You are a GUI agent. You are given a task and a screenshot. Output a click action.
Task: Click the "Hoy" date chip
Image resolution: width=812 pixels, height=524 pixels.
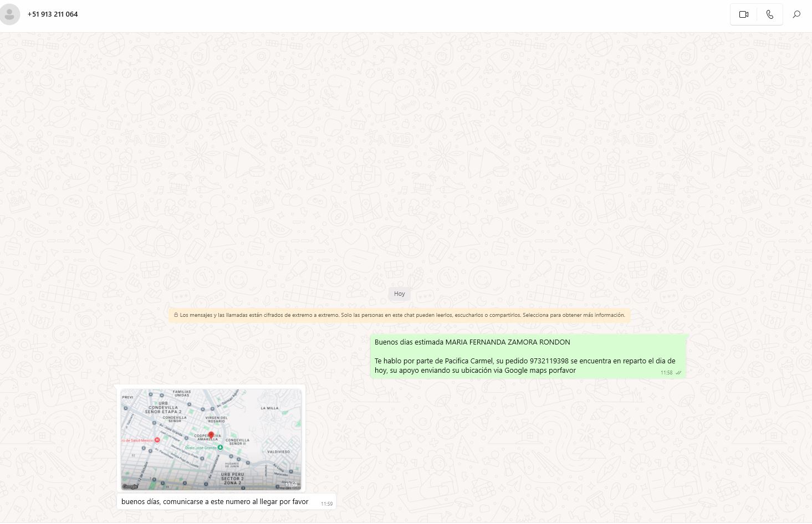[399, 294]
